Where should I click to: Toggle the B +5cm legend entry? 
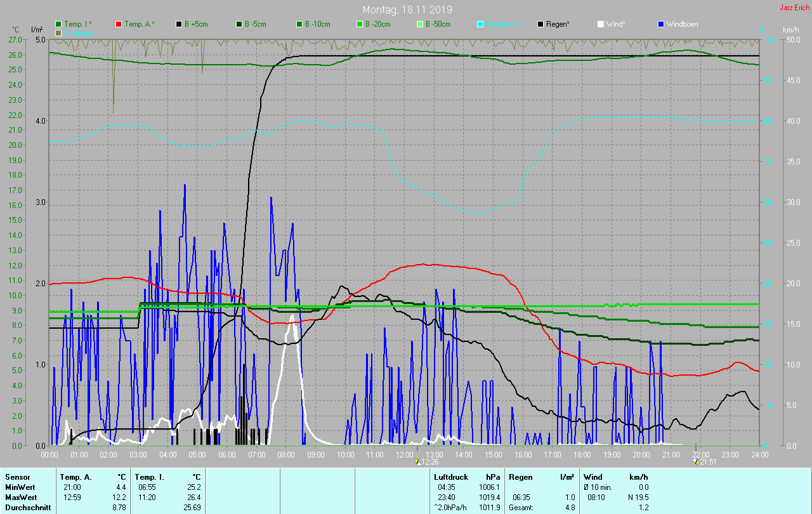(179, 24)
